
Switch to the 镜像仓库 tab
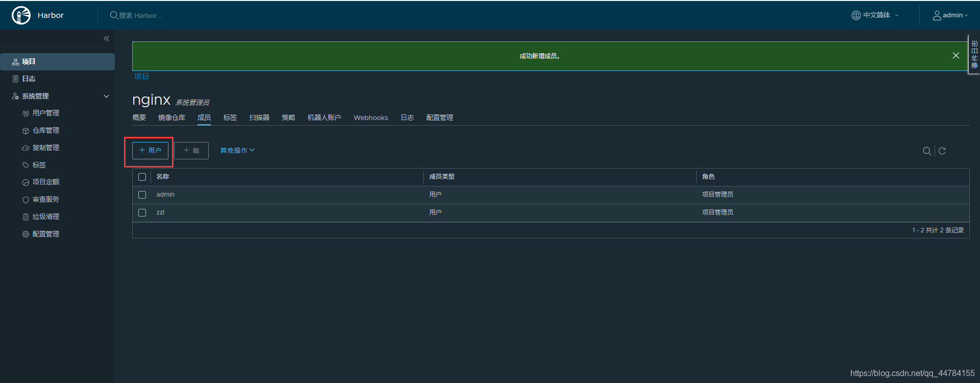pyautogui.click(x=171, y=118)
